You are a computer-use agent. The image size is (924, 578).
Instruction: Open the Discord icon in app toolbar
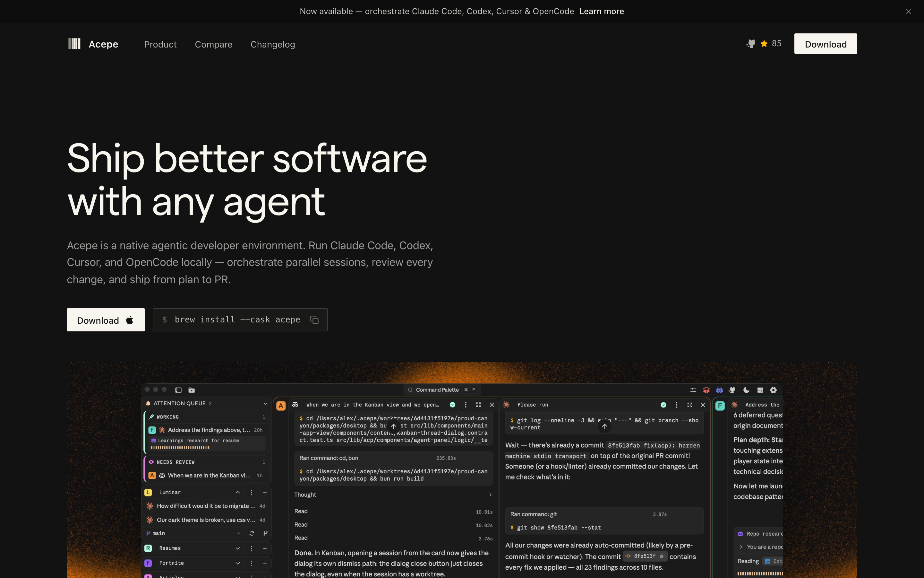click(x=719, y=390)
